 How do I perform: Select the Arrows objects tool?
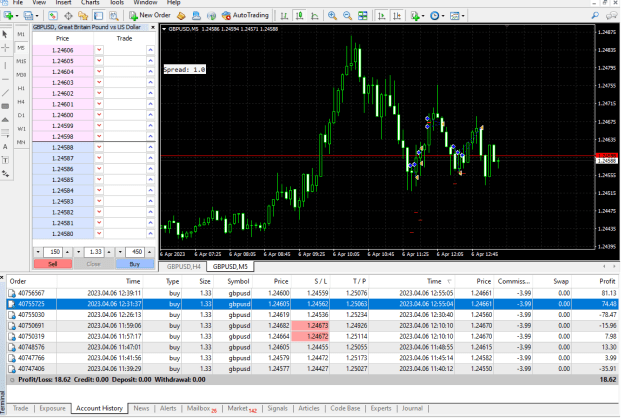click(5, 174)
